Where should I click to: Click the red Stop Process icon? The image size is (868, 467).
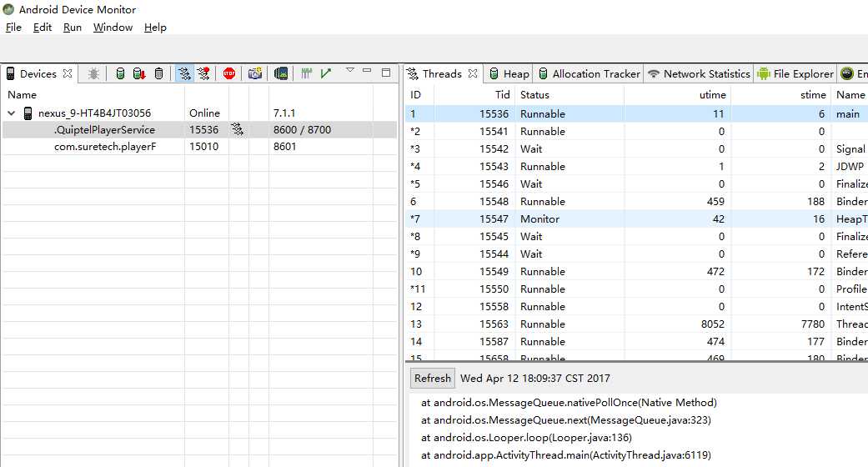click(229, 73)
